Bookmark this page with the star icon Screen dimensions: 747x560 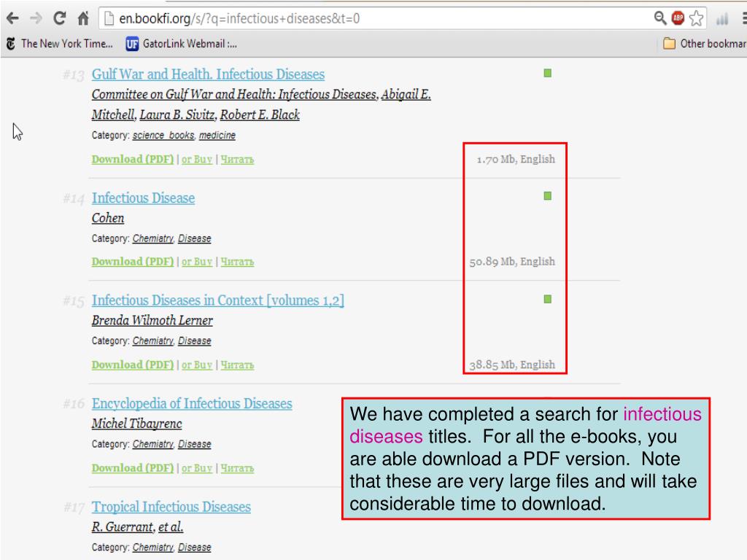tap(696, 18)
